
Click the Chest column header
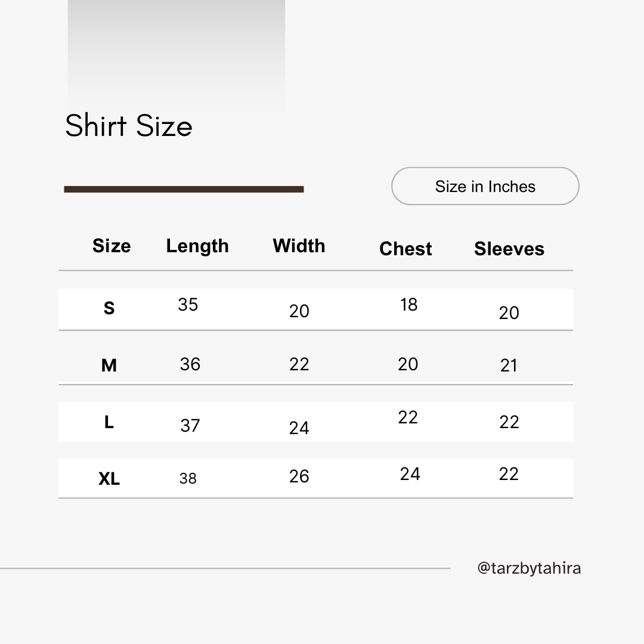click(405, 249)
